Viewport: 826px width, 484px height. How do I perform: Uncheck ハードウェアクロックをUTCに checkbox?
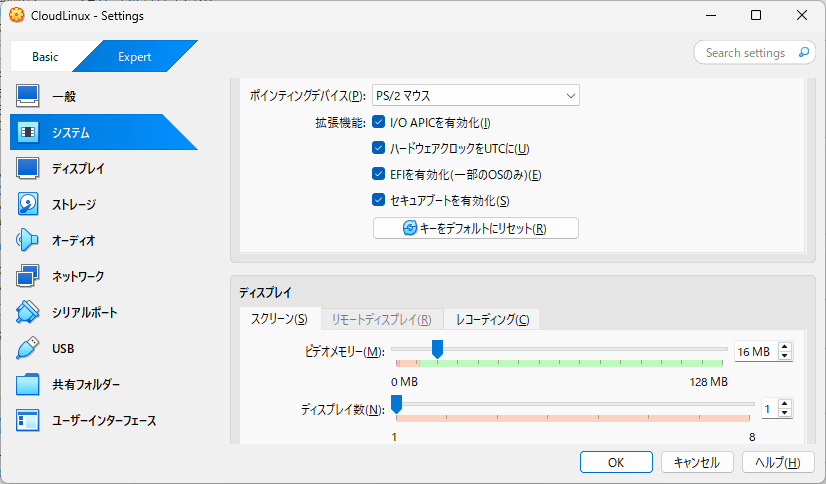pos(379,149)
